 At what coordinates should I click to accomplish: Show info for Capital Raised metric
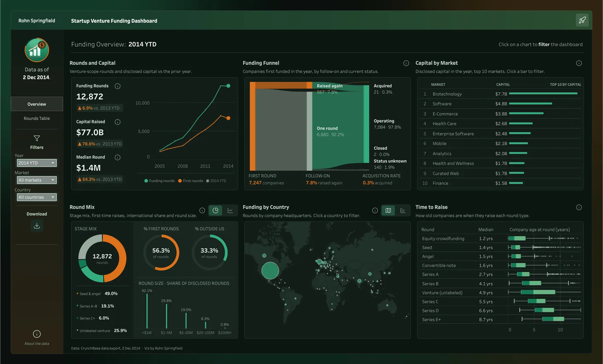[118, 122]
